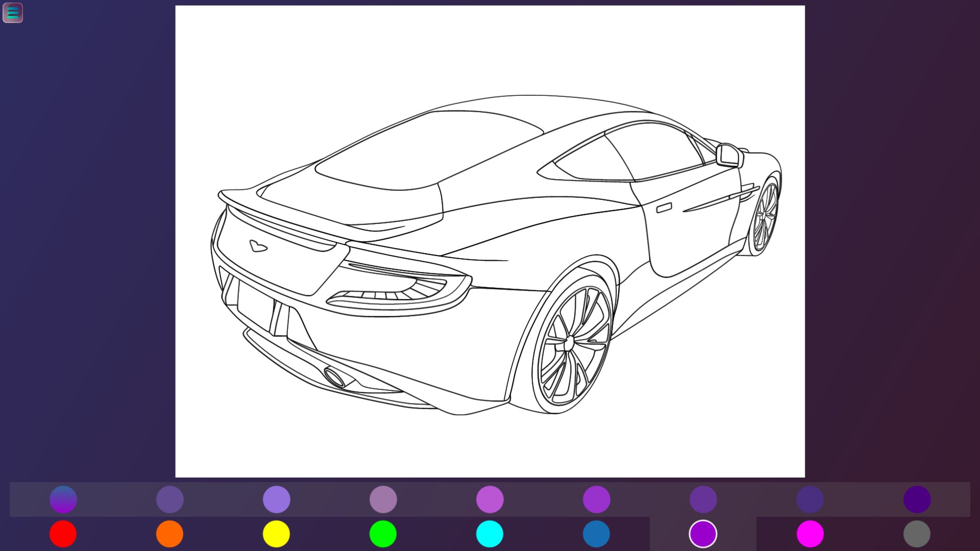Viewport: 980px width, 551px height.
Task: Select the bright green color swatch
Action: tap(383, 534)
